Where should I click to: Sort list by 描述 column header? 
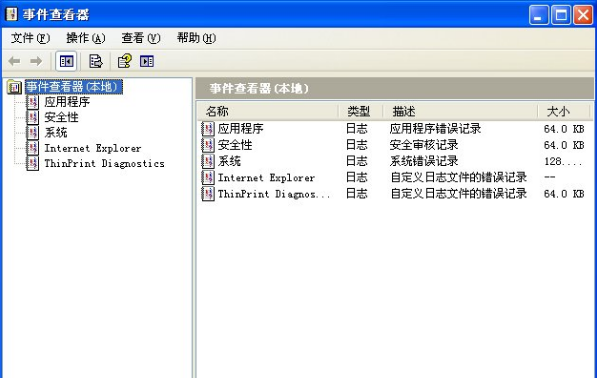click(x=460, y=112)
